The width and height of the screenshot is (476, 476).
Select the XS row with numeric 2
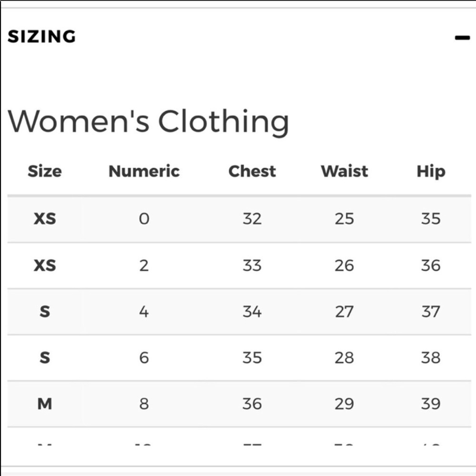(x=239, y=266)
